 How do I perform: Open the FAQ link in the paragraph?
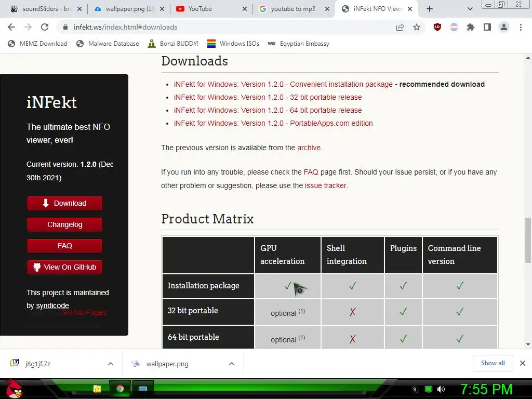tap(311, 172)
